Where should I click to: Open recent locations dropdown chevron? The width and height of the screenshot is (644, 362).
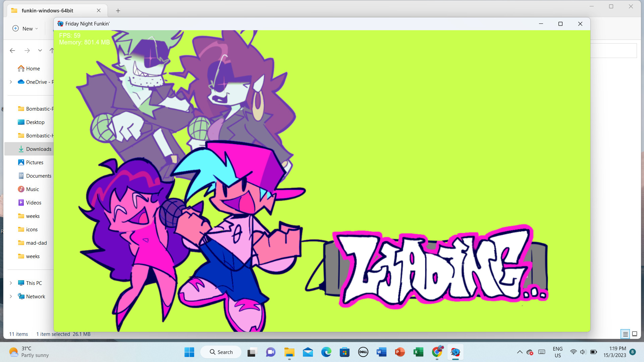coord(40,51)
